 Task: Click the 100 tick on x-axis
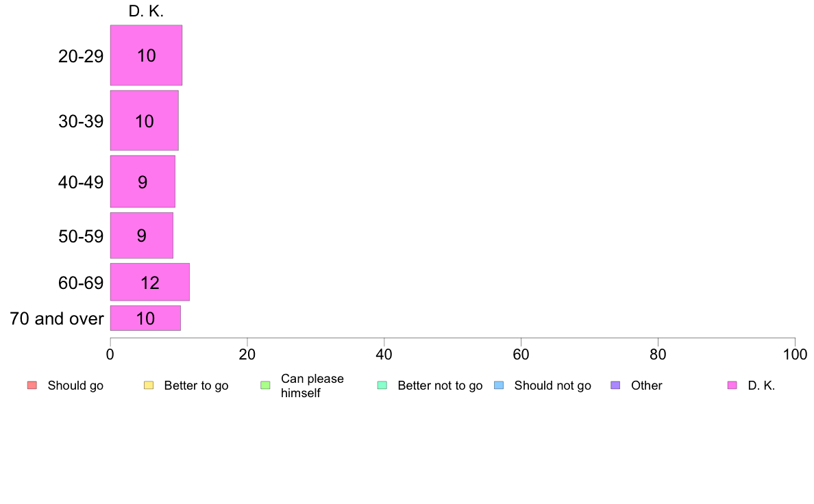click(x=795, y=355)
